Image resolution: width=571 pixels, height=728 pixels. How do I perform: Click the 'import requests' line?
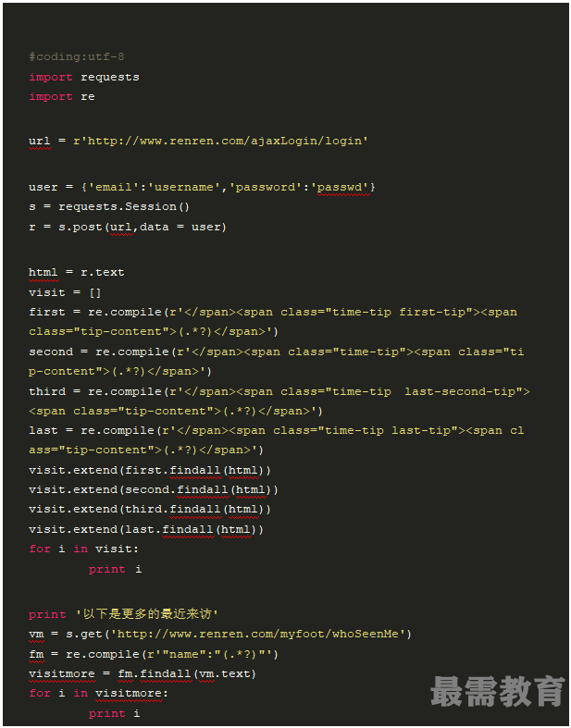tap(84, 77)
